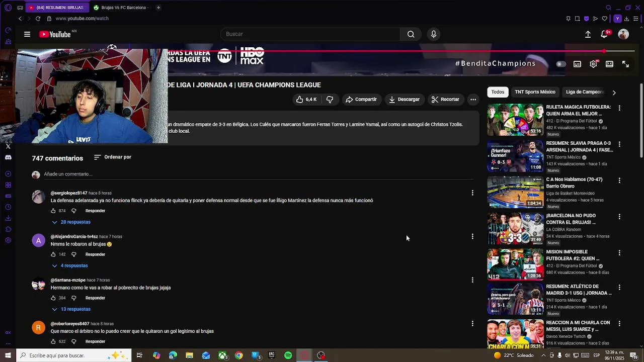Select the TNT Sports México chip
This screenshot has width=644, height=362.
click(535, 92)
